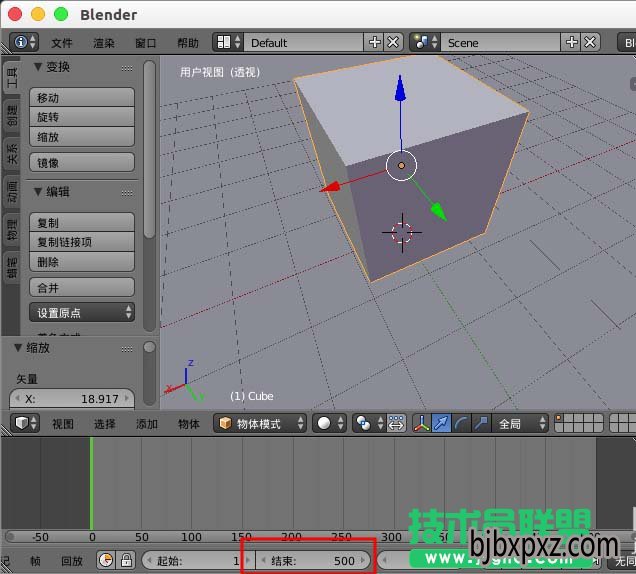This screenshot has width=636, height=574.
Task: Switch to the 物理 tool shelf tab
Action: 12,229
